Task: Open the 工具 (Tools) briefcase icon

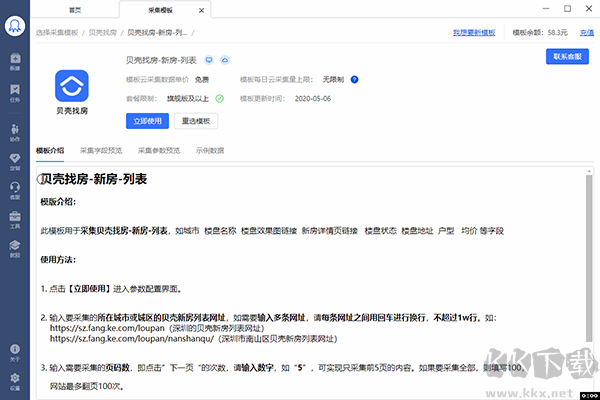Action: coord(15,219)
